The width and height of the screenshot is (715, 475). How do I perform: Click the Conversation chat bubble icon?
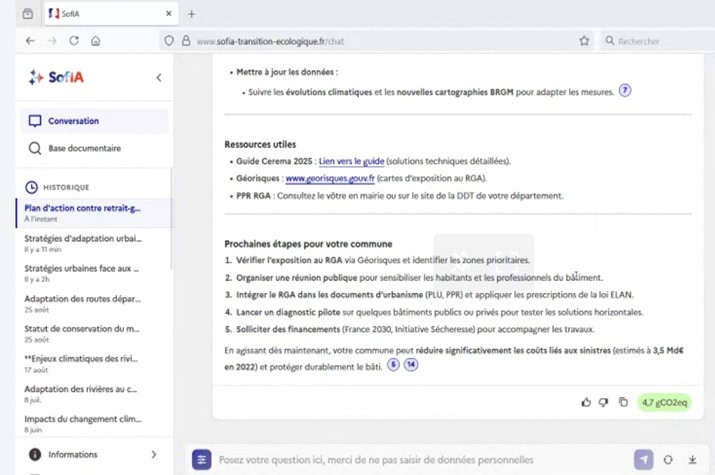35,121
